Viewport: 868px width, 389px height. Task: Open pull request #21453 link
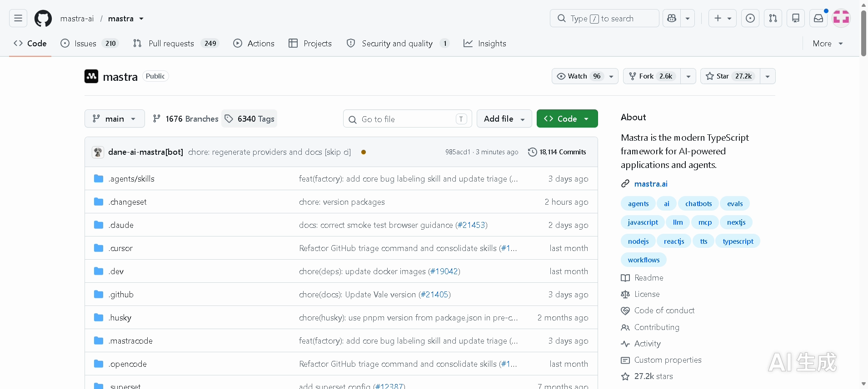pyautogui.click(x=471, y=225)
